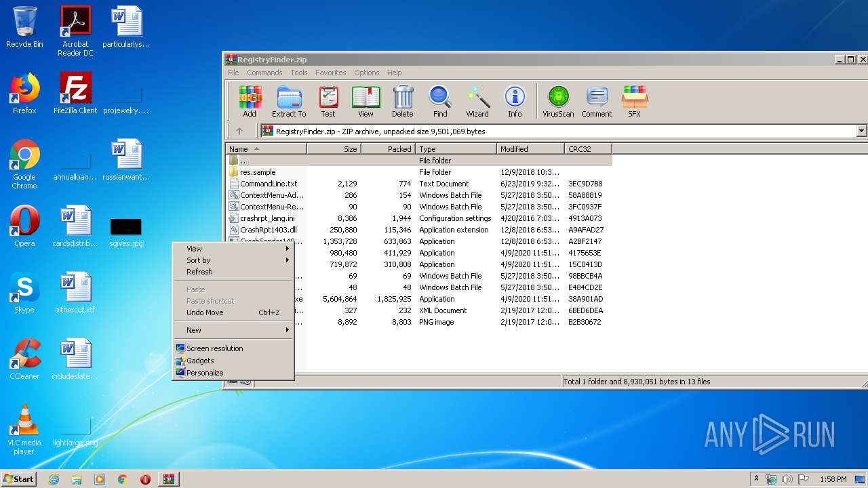Select the CrashRpt1403.dll file row
The image size is (868, 488).
(419, 230)
